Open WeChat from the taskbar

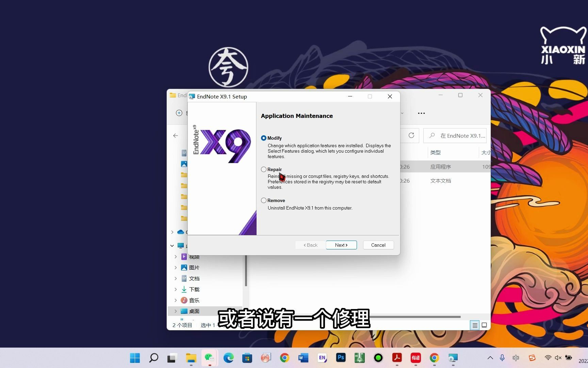pos(210,358)
